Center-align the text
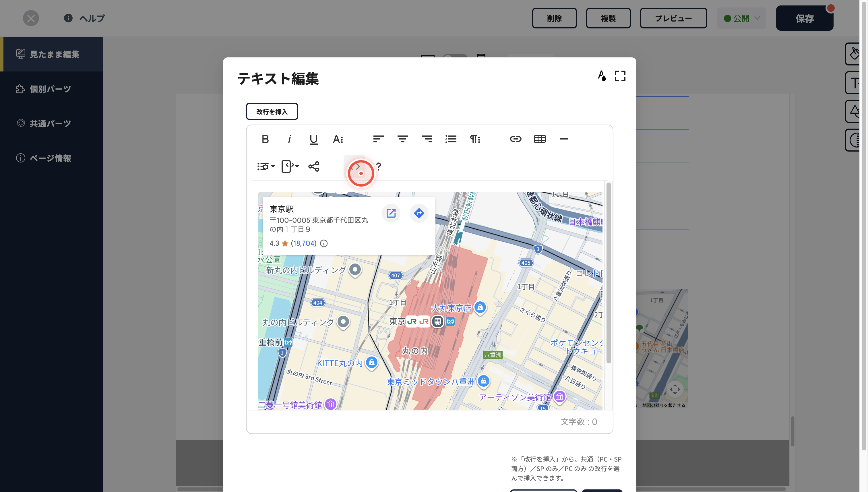Viewport: 868px width, 492px height. coord(402,139)
